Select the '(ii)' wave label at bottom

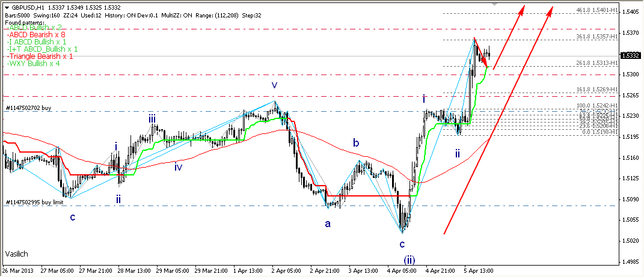point(409,260)
